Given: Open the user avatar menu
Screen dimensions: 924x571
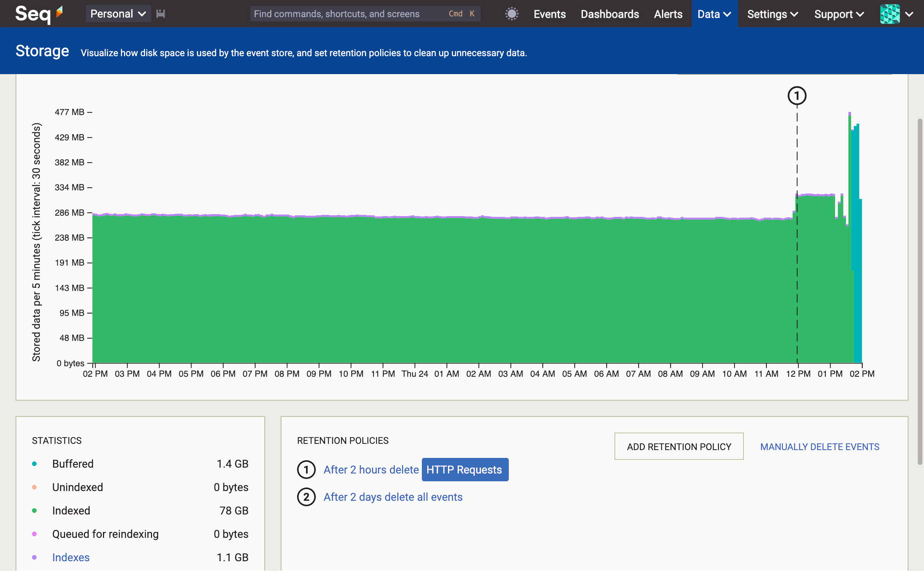Looking at the screenshot, I should pos(890,14).
